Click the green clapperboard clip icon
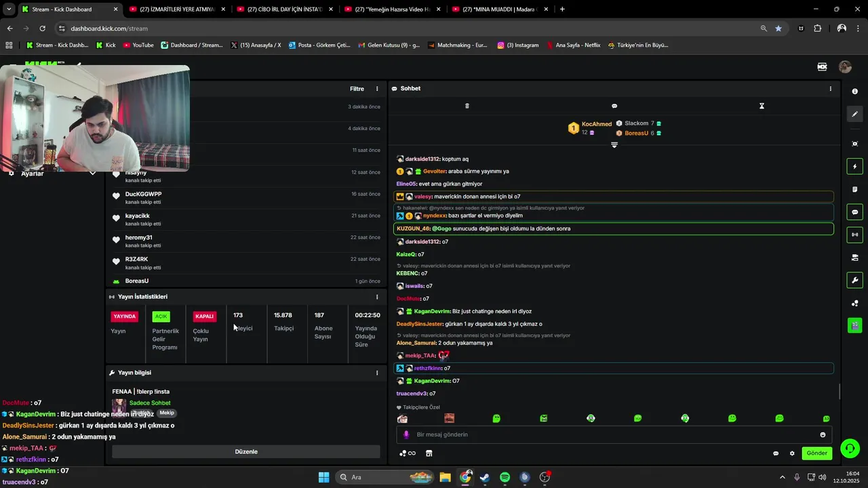Viewport: 868px width, 488px height. tap(854, 325)
